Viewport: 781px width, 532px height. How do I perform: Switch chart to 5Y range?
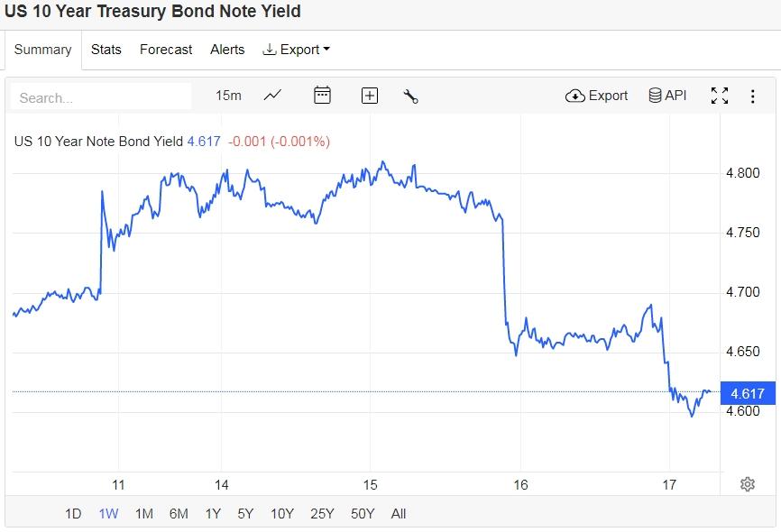[x=245, y=514]
